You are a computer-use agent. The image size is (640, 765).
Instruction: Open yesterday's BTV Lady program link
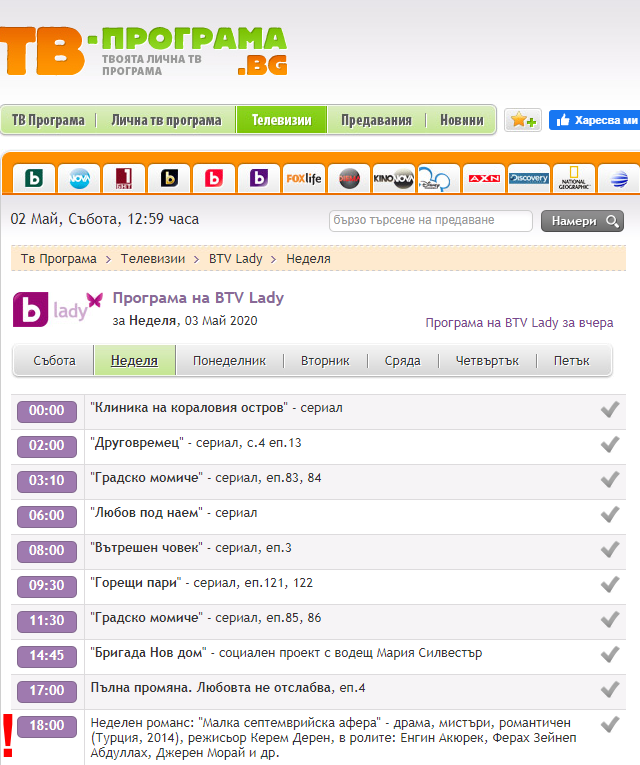(519, 322)
